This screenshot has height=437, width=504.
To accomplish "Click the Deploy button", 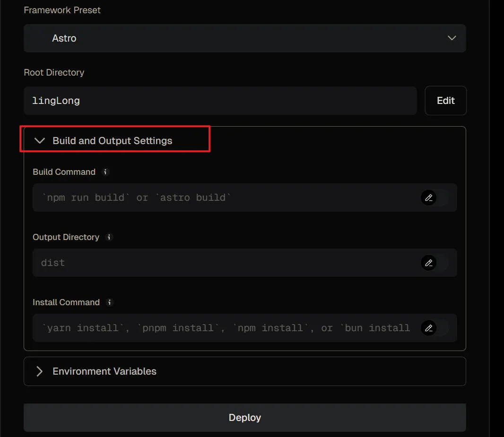I will coord(245,418).
